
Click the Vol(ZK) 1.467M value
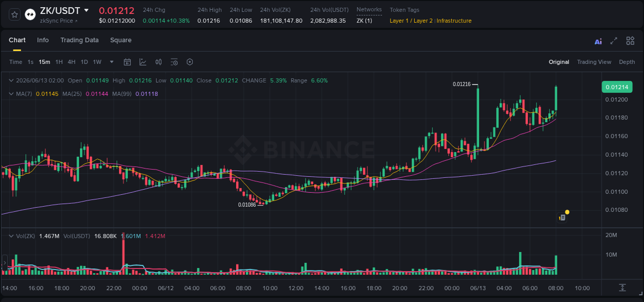(x=49, y=236)
